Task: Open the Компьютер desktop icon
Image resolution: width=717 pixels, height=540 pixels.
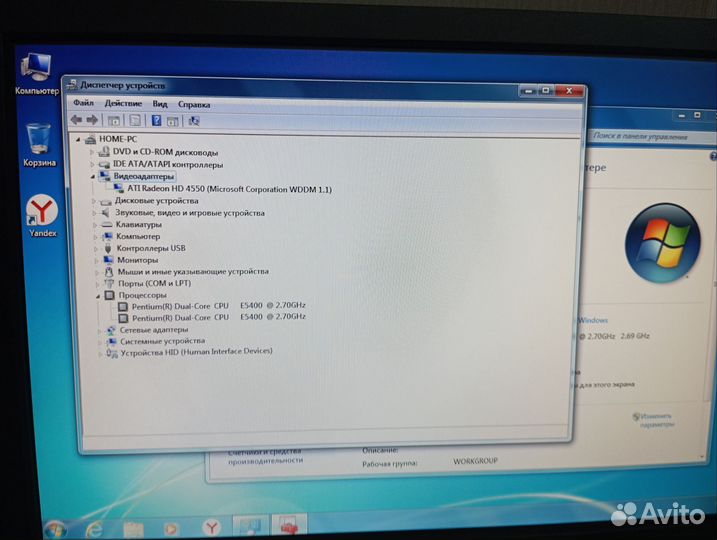Action: coord(37,74)
